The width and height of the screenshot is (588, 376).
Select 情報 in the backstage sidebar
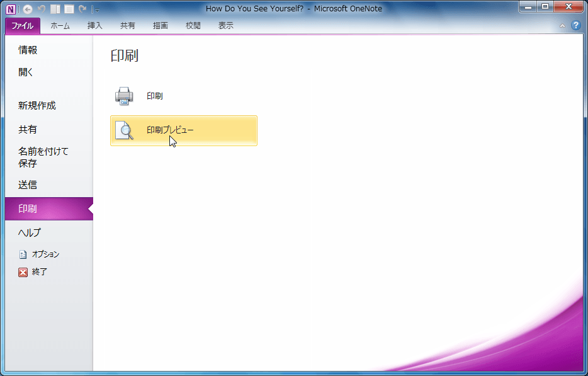pyautogui.click(x=49, y=50)
